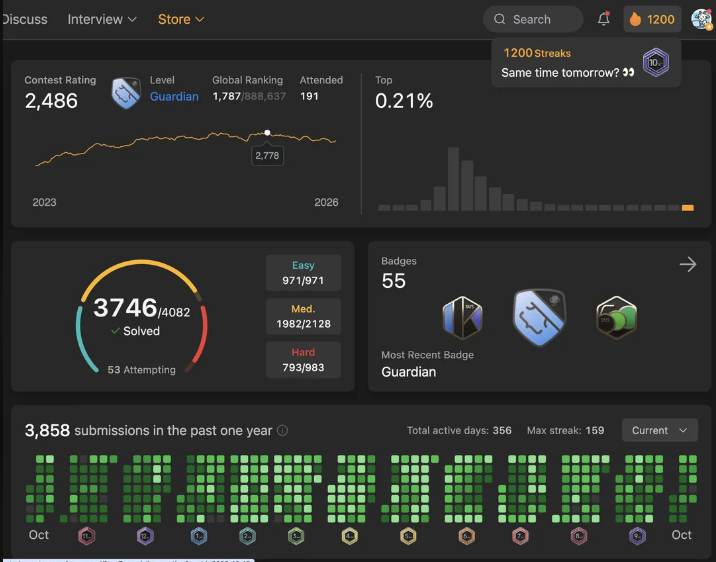Viewport: 716px width, 562px height.
Task: Click the monthly badge numbered 2
Action: tap(247, 536)
